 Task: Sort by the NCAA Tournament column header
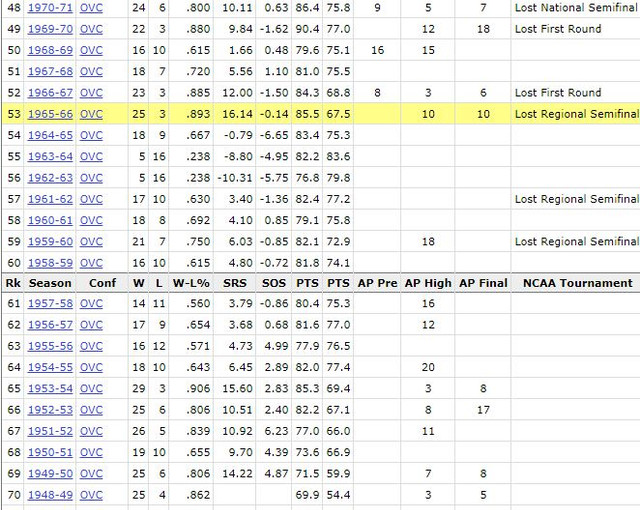(x=578, y=283)
